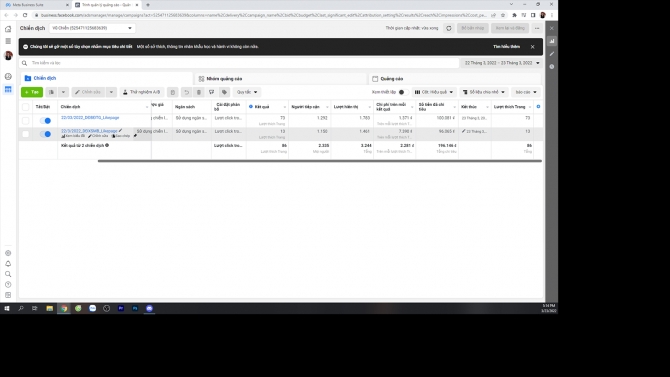This screenshot has width=670, height=377.
Task: Click the tag label icon in toolbar
Action: tap(224, 92)
